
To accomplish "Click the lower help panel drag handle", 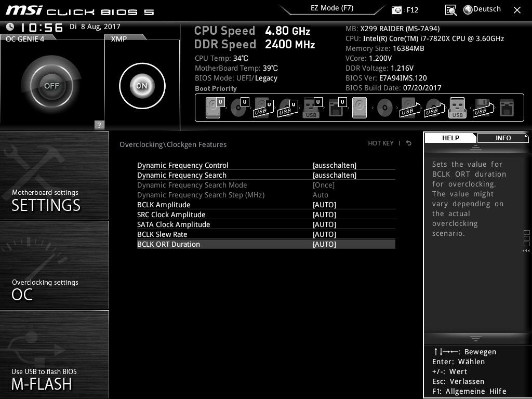I will (x=475, y=338).
